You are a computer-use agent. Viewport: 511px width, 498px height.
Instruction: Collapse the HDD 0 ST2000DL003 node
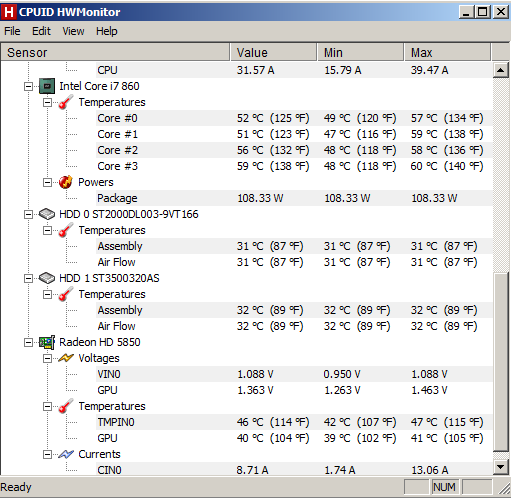coord(29,214)
